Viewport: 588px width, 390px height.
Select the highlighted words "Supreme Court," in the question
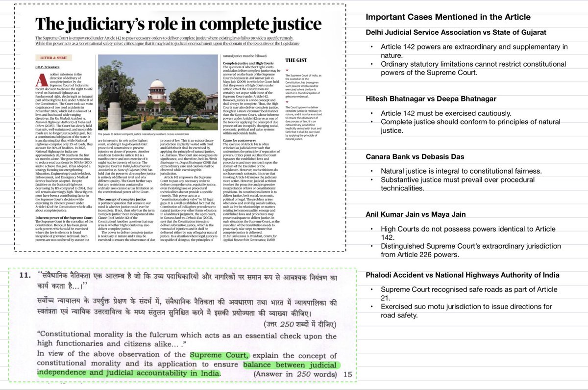coord(220,355)
